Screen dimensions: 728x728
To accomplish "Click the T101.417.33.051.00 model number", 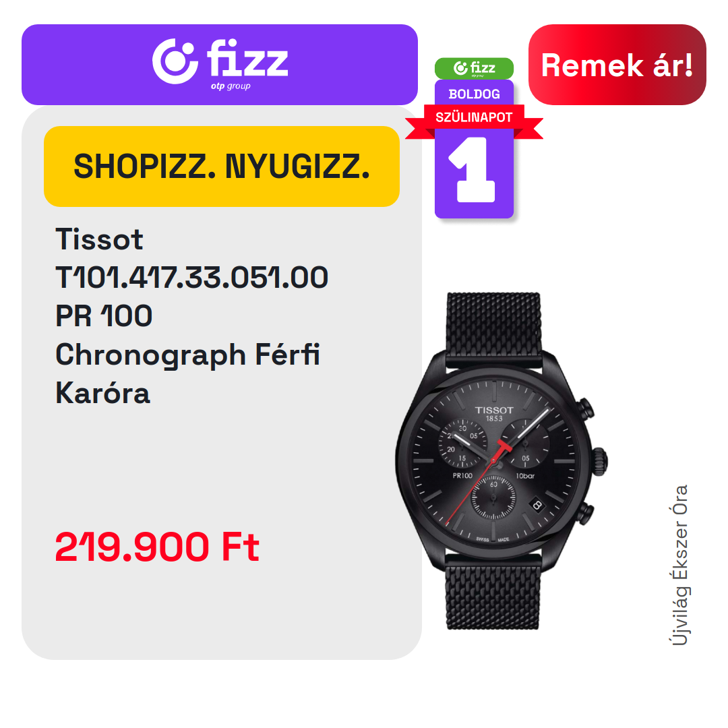I will 191,278.
